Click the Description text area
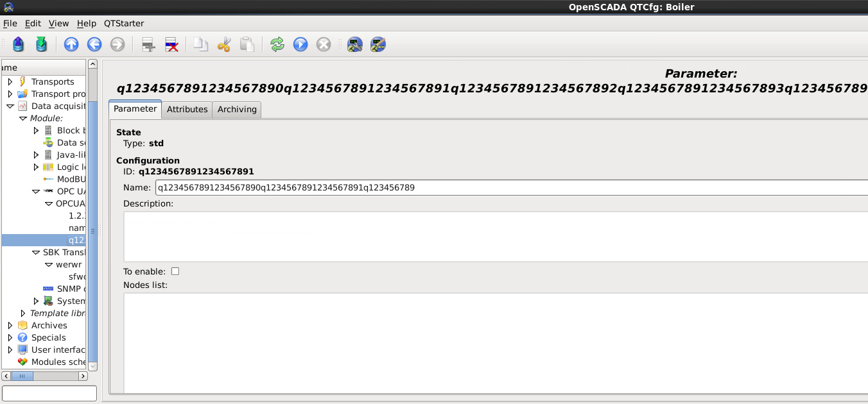The width and height of the screenshot is (868, 404). (495, 236)
